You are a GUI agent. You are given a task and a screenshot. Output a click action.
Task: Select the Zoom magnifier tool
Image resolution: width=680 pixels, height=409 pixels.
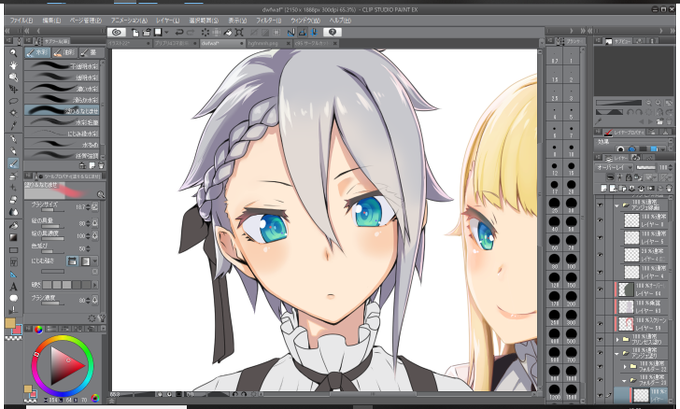[x=13, y=53]
